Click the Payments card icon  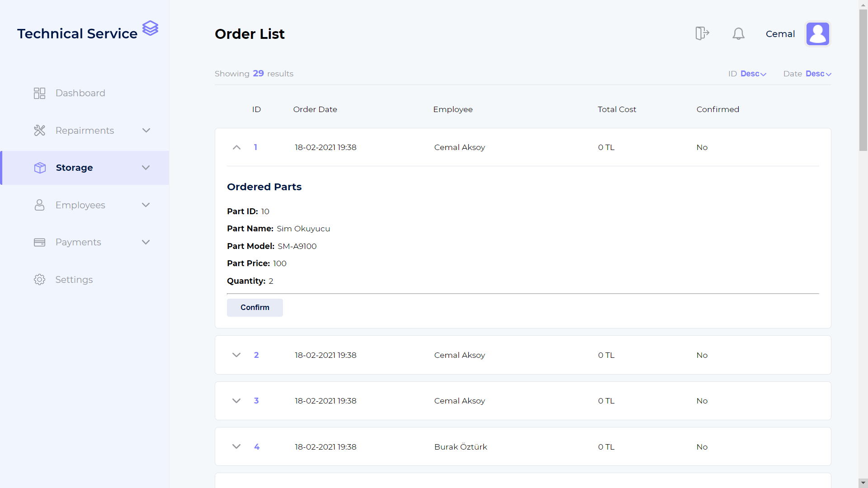coord(39,242)
